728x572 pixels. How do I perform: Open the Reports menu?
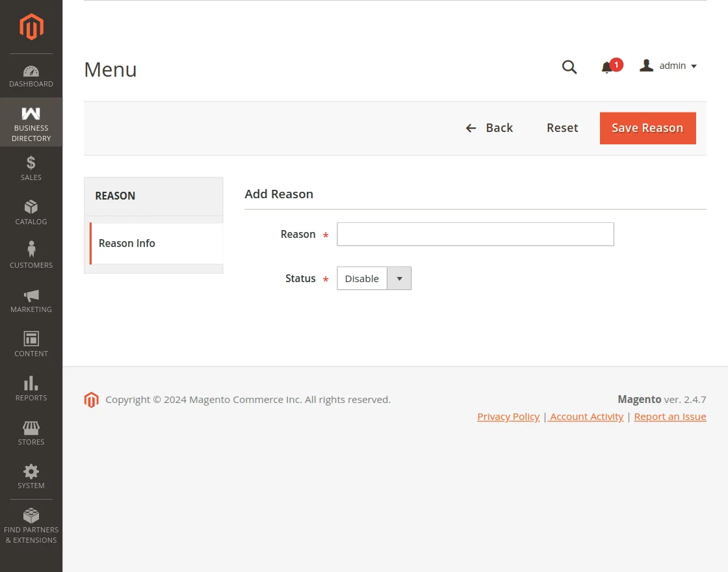click(31, 389)
